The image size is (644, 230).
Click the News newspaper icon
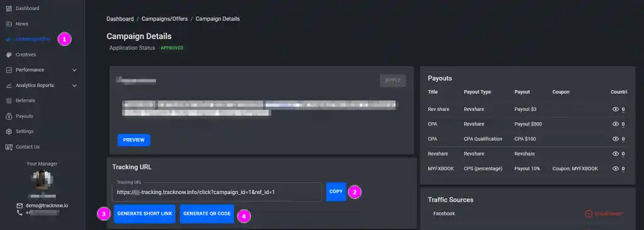[9, 24]
